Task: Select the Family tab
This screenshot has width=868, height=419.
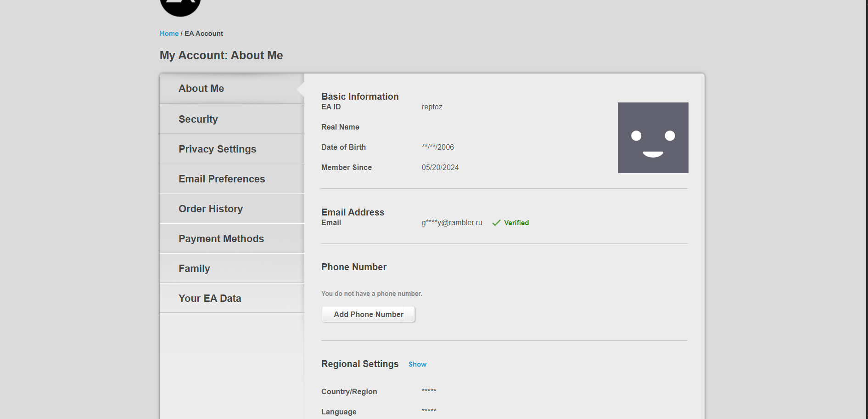Action: click(232, 268)
